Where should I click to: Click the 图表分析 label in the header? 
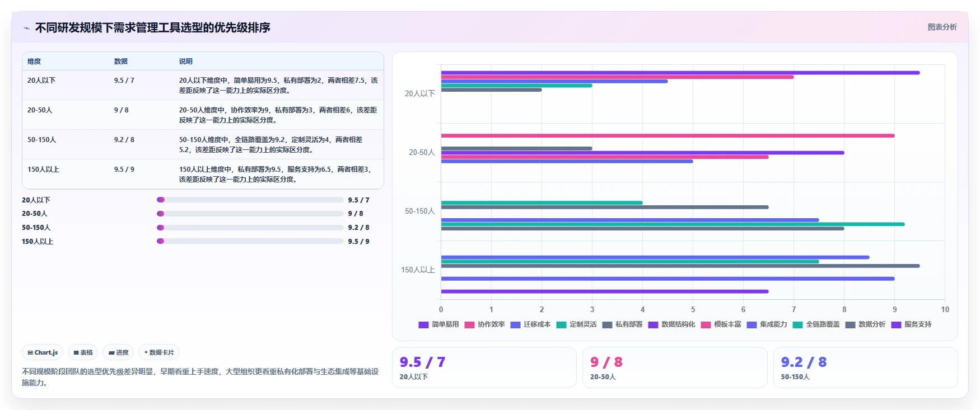942,27
